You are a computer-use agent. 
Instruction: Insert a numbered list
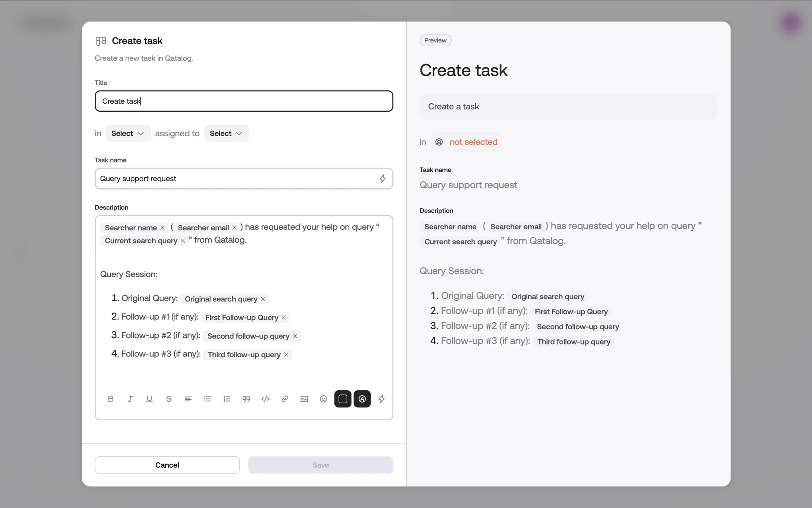(227, 399)
